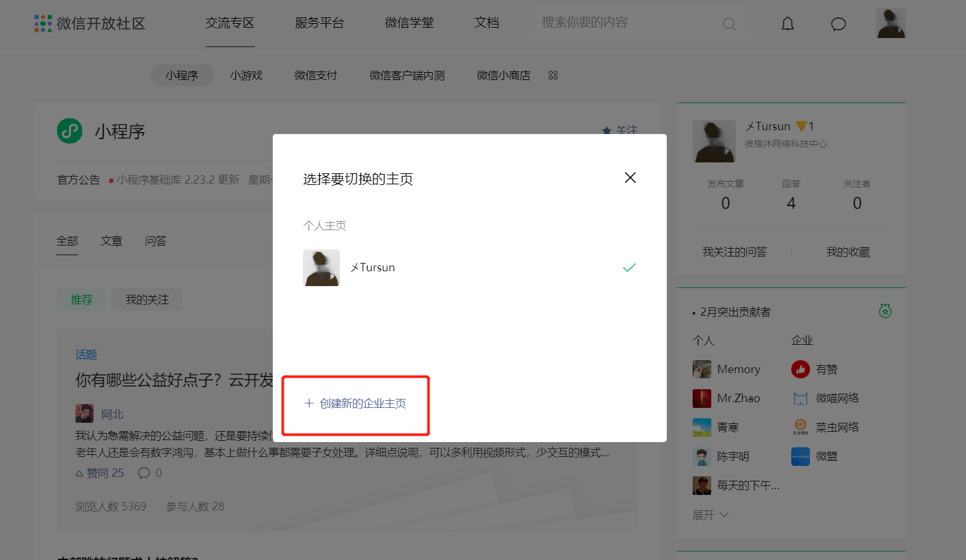Click 每天的下午 contributor avatar
Image resolution: width=966 pixels, height=560 pixels.
[x=702, y=485]
